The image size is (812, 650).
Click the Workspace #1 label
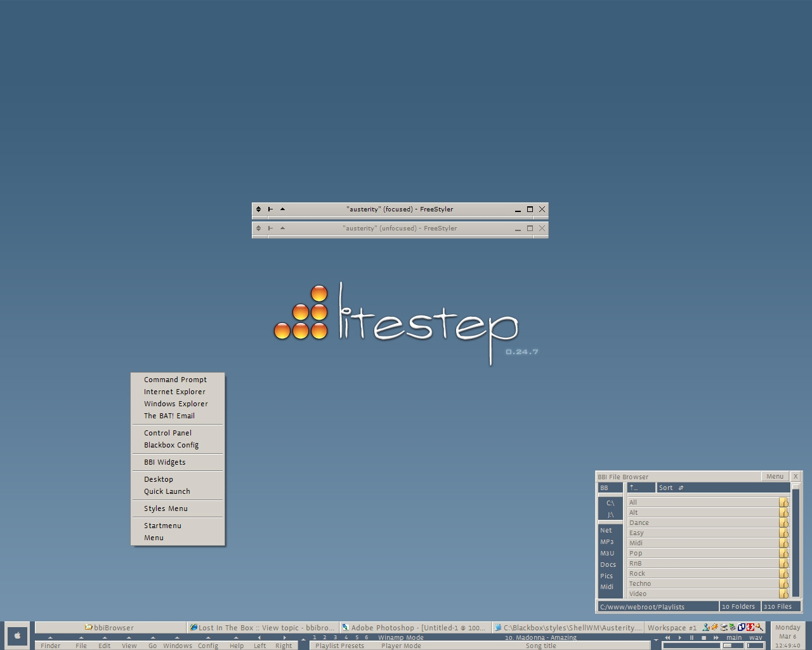pos(672,628)
